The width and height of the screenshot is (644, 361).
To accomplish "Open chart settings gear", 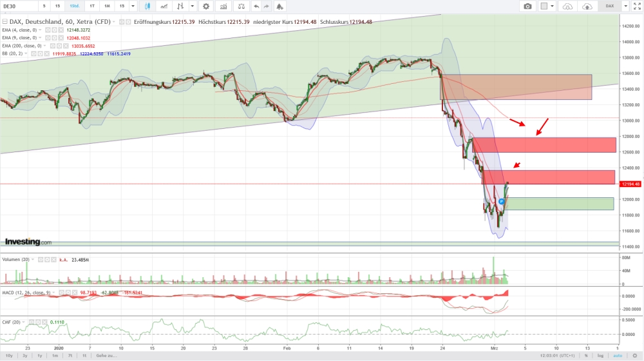I will 206,6.
